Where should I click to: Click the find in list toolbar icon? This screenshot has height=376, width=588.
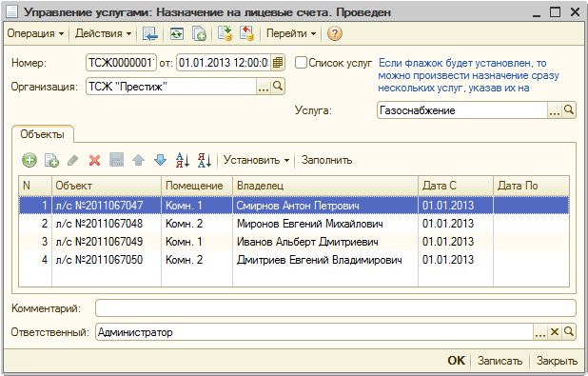click(x=150, y=33)
